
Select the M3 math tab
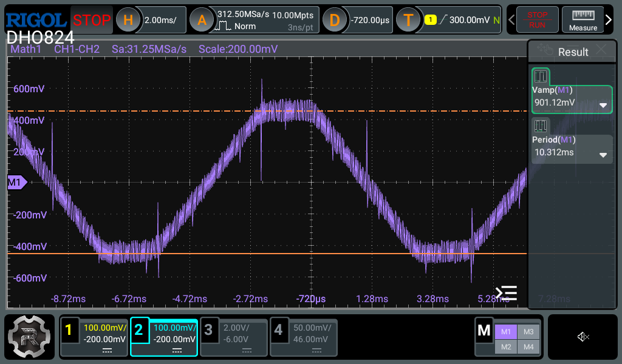[x=528, y=331]
